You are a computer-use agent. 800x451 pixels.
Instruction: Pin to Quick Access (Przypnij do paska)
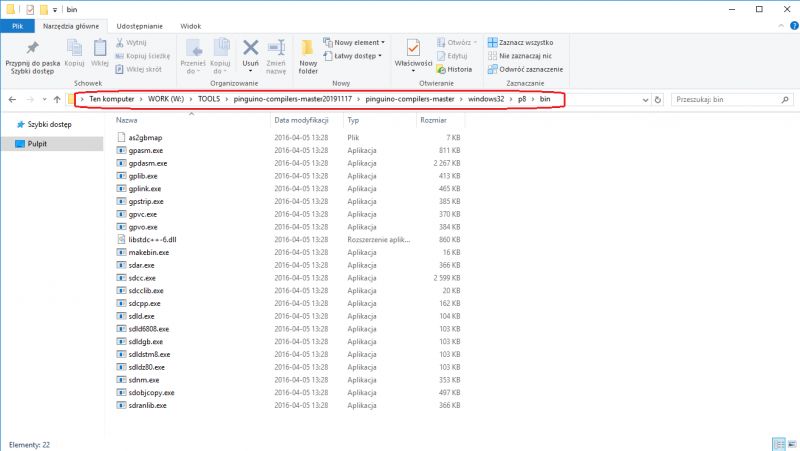point(33,57)
